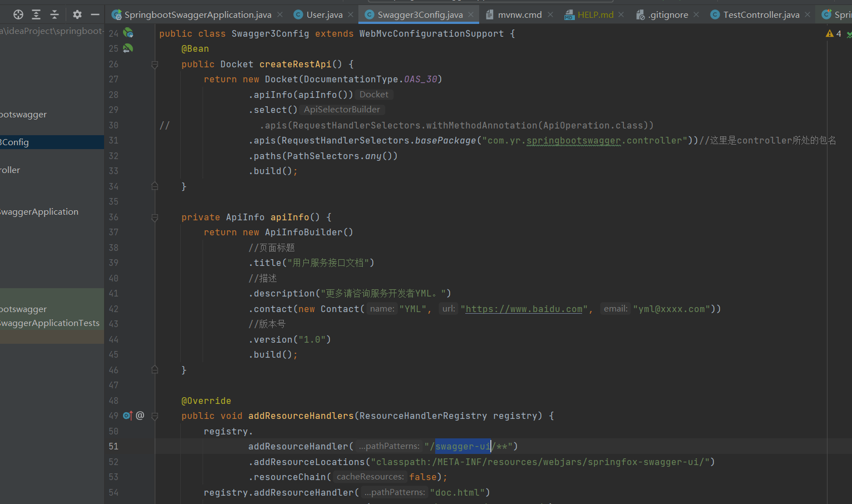Click the @Bean annotation
This screenshot has height=504, width=852.
tap(195, 49)
